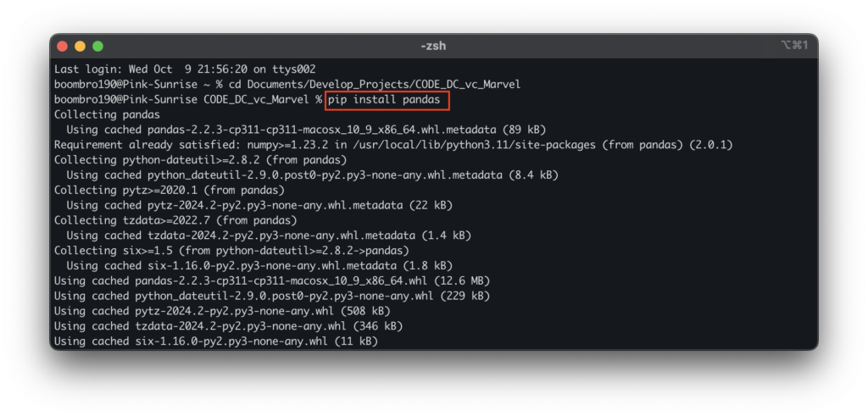868x416 pixels.
Task: Click the Last login line
Action: (x=184, y=69)
